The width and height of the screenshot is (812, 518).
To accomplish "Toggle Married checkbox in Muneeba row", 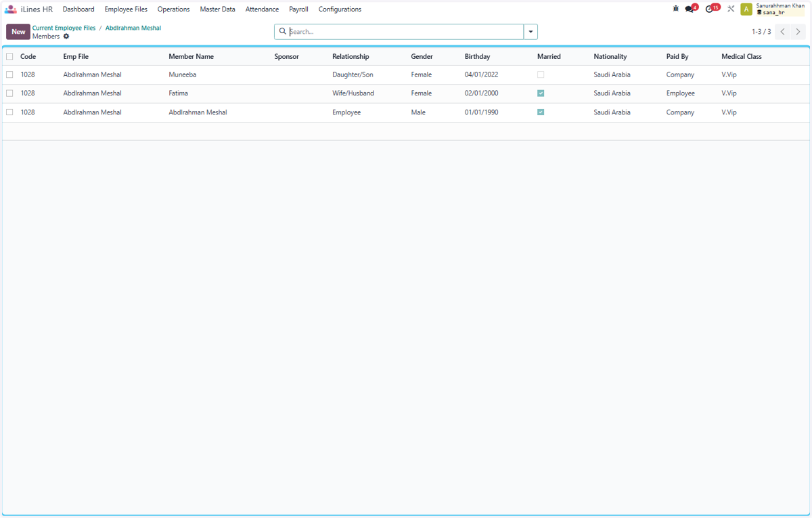I will pyautogui.click(x=541, y=74).
